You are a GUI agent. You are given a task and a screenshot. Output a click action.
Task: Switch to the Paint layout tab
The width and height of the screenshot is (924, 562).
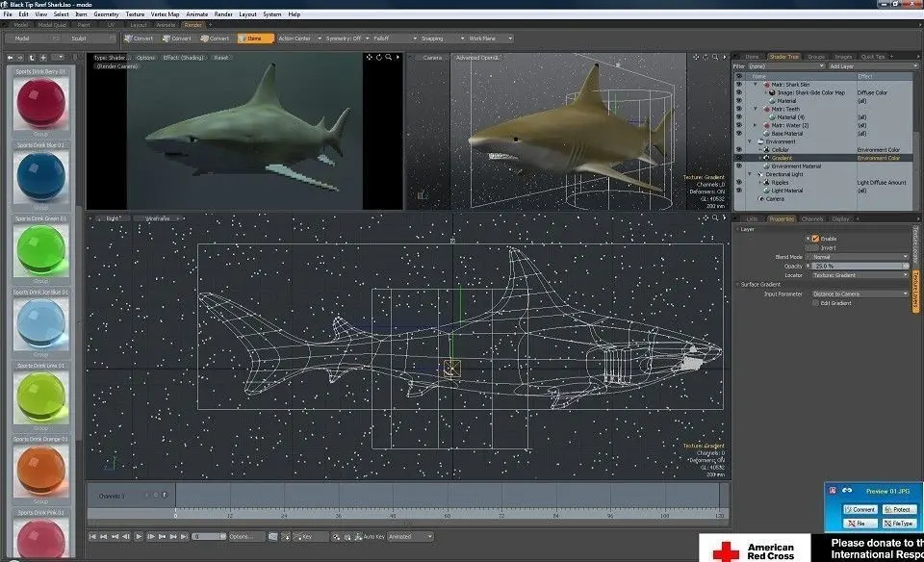pos(84,25)
